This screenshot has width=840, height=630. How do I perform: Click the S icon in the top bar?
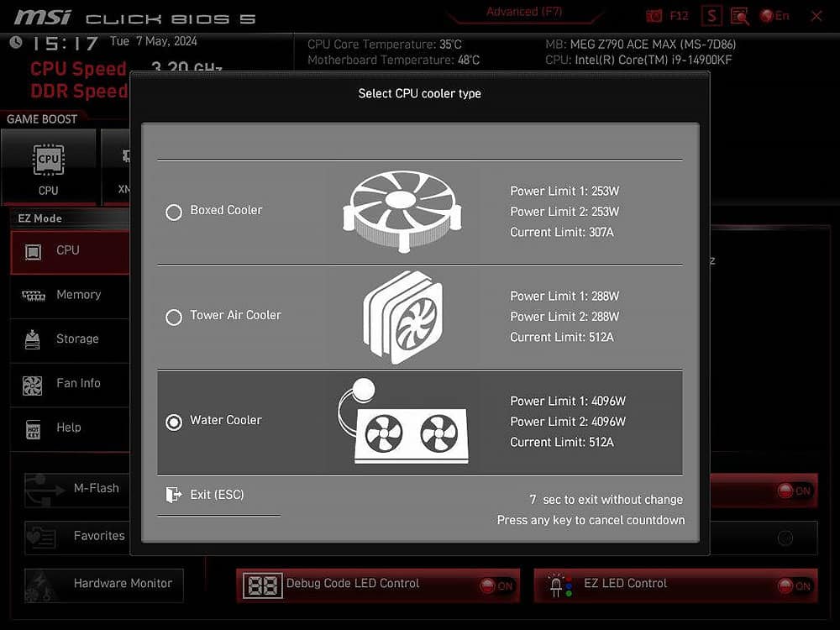(711, 16)
